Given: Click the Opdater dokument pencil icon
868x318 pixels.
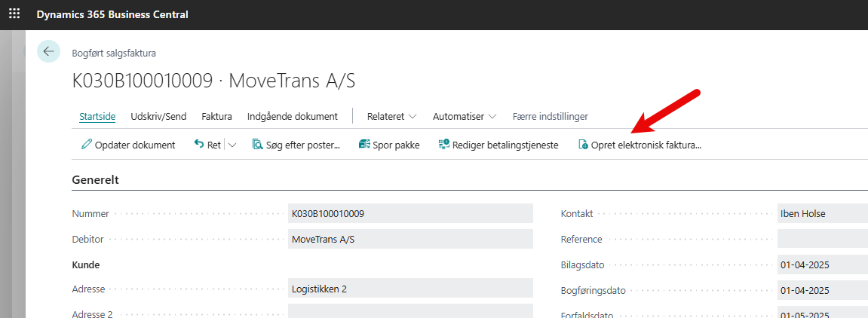Looking at the screenshot, I should (86, 145).
